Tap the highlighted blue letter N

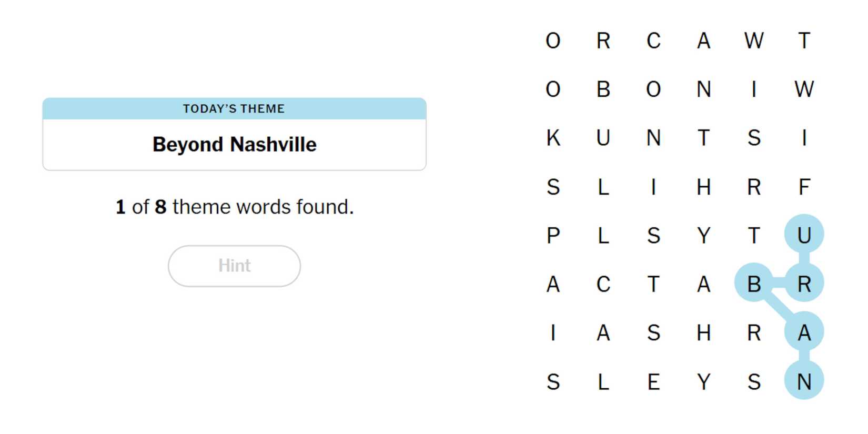pyautogui.click(x=804, y=381)
